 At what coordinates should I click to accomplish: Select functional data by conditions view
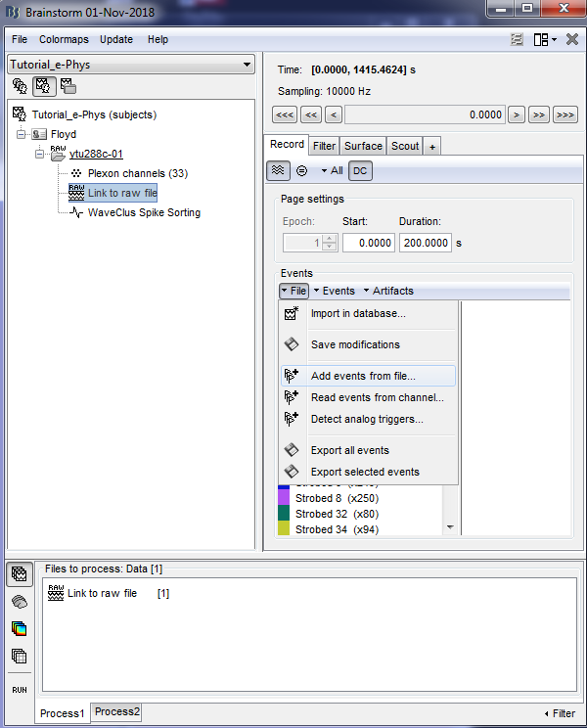(x=68, y=86)
